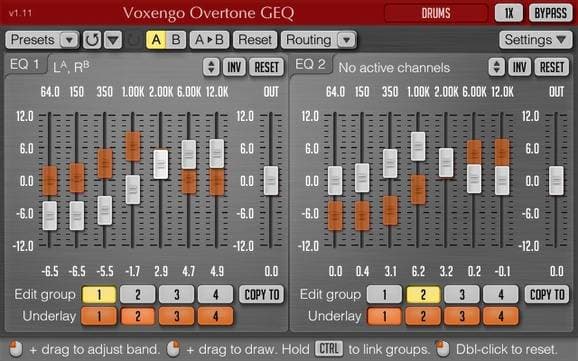Select Edit group 3 in EQ 1
This screenshot has width=578, height=361.
[x=177, y=295]
